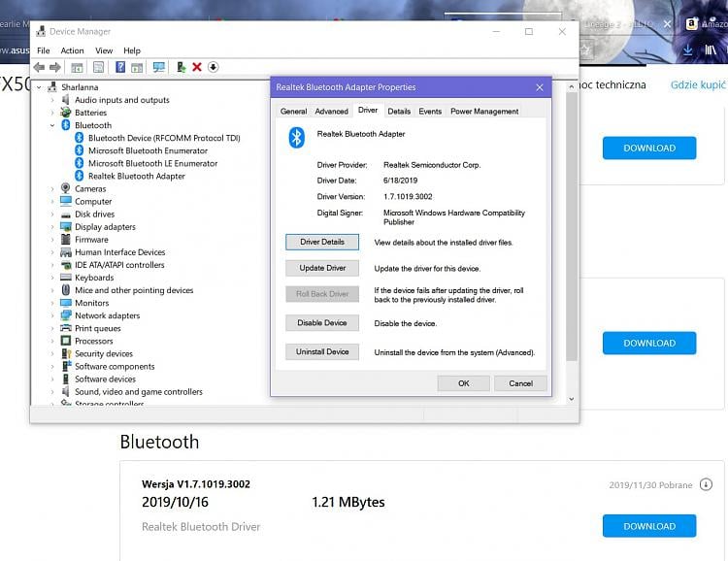Open the Help menu

pos(132,50)
